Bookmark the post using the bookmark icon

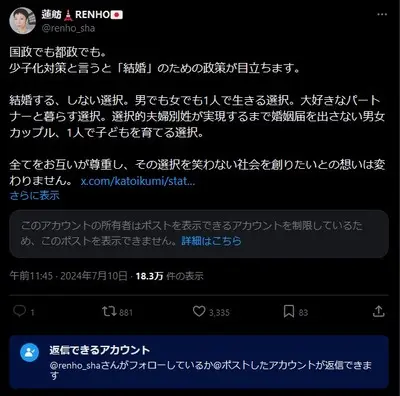[289, 312]
